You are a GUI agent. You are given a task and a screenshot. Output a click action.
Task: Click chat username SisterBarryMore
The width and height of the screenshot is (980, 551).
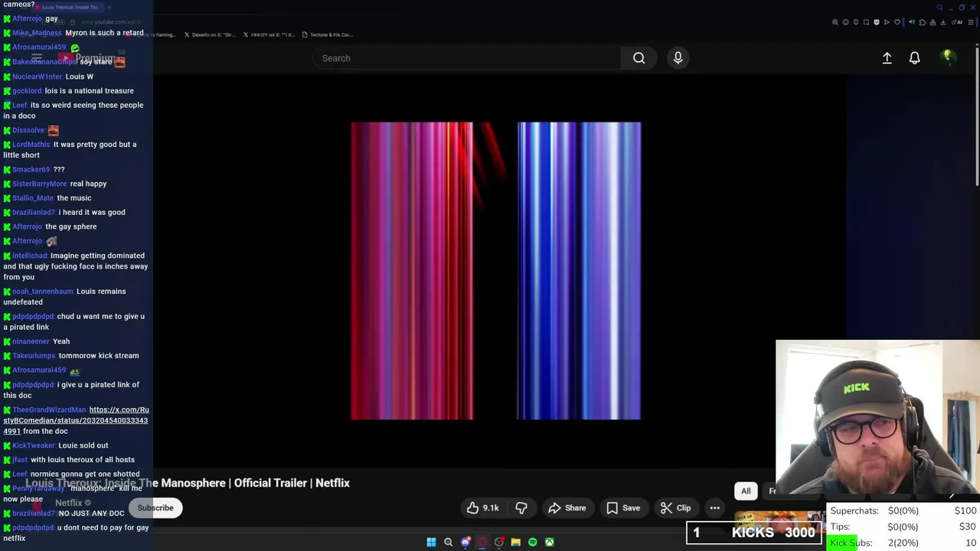(x=40, y=184)
